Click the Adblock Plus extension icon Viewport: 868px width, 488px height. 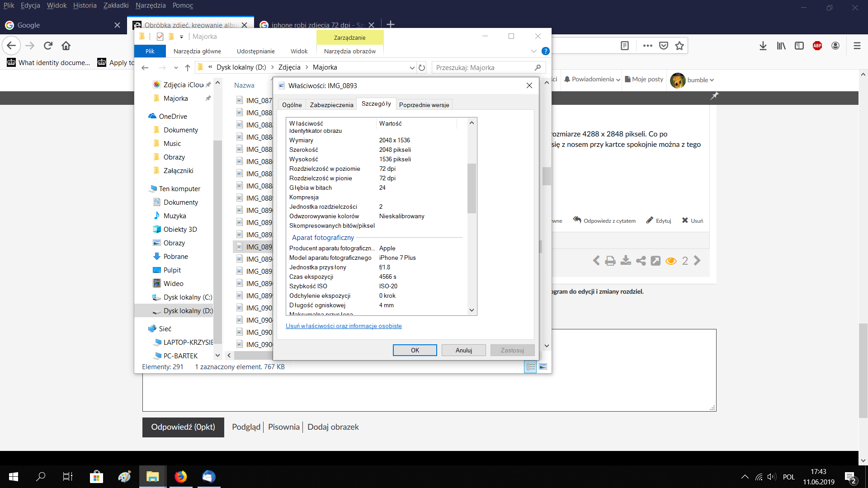(817, 46)
